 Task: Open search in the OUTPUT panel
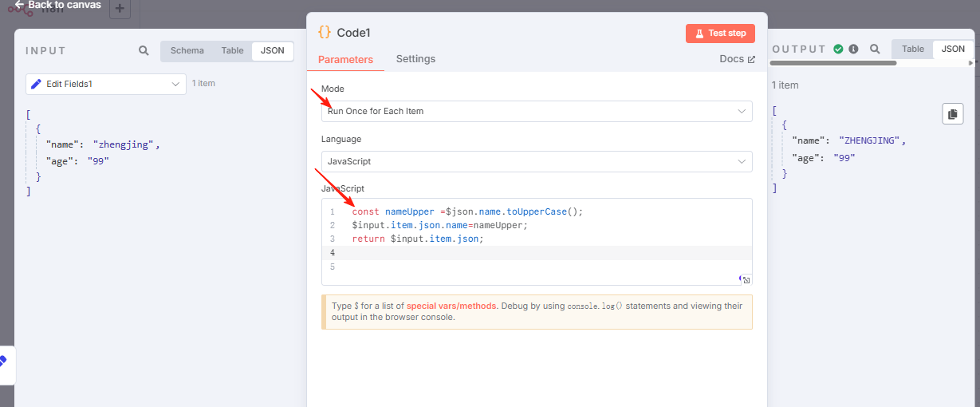coord(875,49)
